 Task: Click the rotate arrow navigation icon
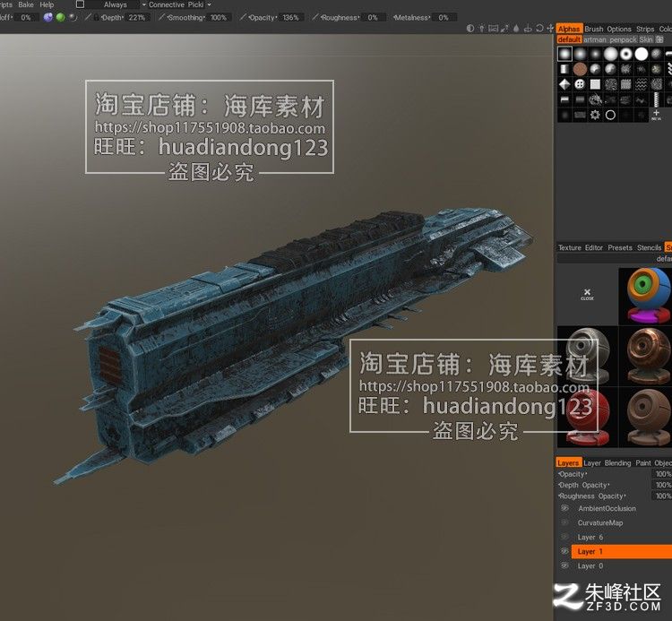539,29
